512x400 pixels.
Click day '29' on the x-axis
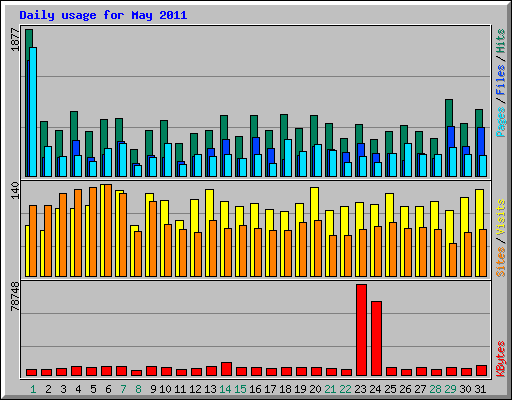pyautogui.click(x=450, y=389)
